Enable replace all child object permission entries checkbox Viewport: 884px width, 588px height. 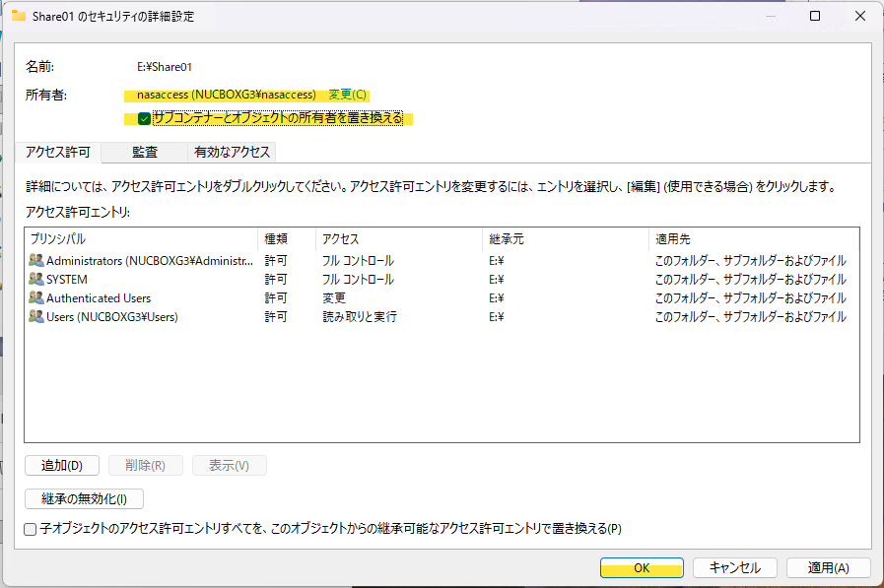31,529
